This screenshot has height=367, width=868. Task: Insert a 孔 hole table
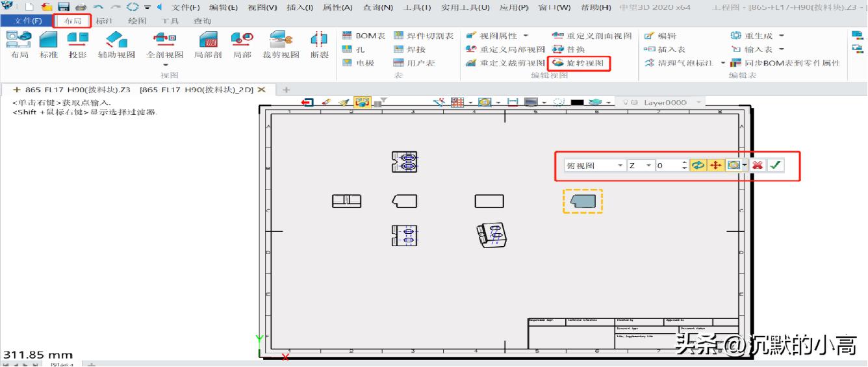click(353, 49)
